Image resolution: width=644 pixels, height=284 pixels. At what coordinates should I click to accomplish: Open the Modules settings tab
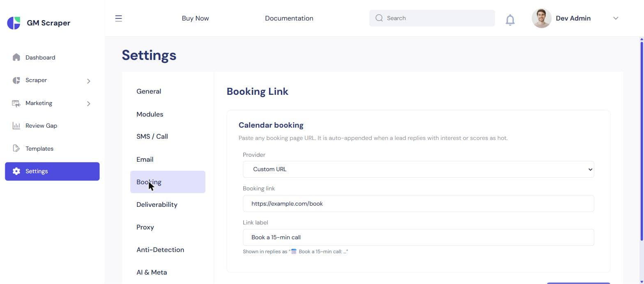(x=168, y=114)
